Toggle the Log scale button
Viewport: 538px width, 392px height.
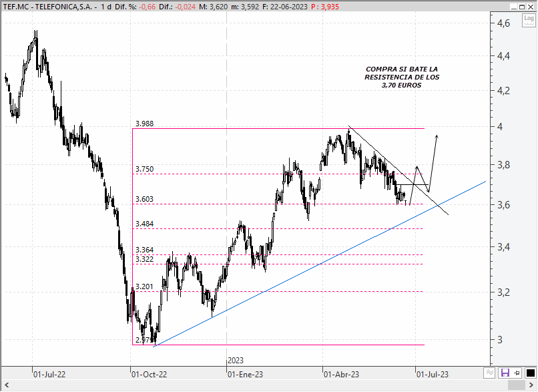529,20
